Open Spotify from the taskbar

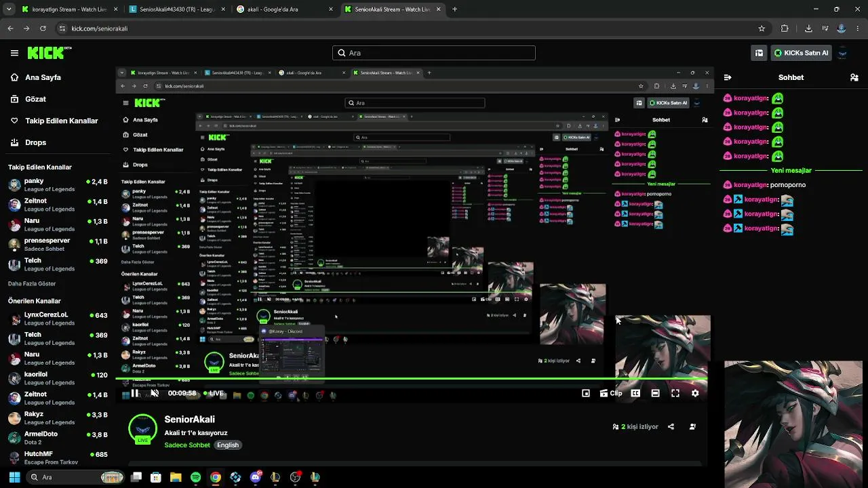click(x=195, y=477)
